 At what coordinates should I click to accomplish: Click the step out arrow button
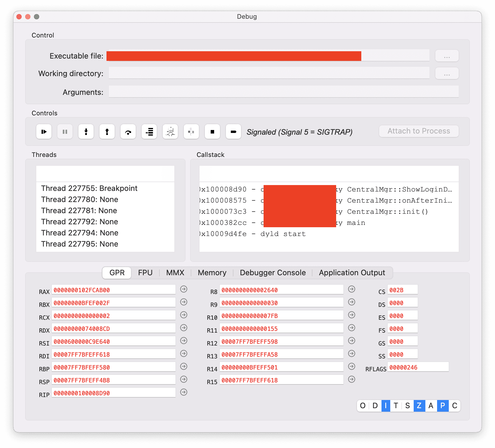pos(107,132)
